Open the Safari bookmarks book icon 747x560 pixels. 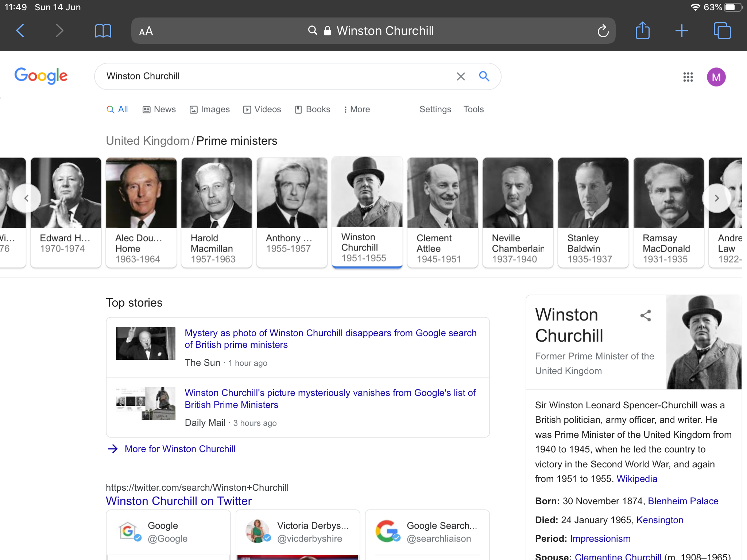(x=103, y=31)
